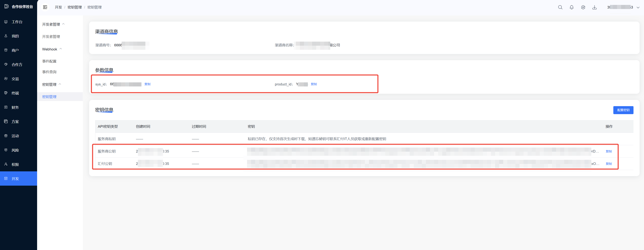
Task: Click the search magnifier icon
Action: [x=560, y=7]
